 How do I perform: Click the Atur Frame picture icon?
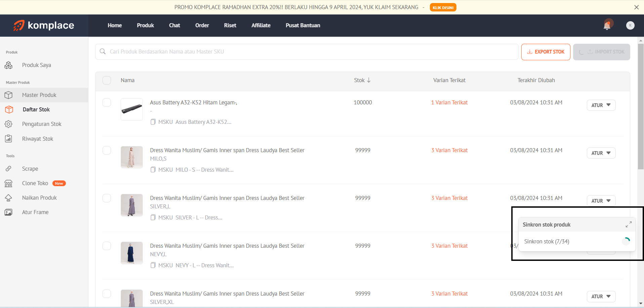[x=9, y=212]
